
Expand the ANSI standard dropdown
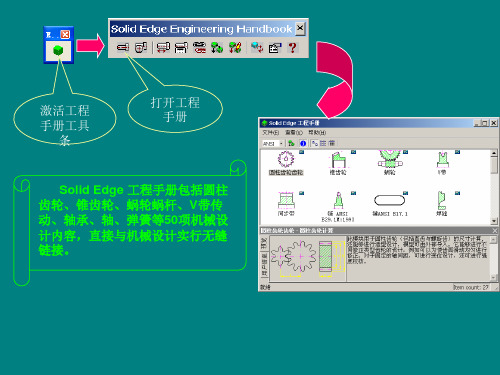click(x=281, y=143)
